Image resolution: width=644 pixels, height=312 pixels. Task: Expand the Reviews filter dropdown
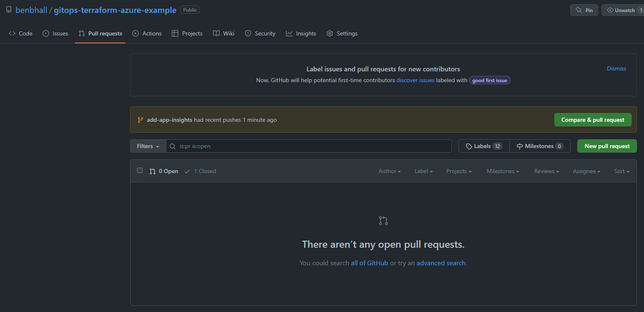tap(547, 171)
